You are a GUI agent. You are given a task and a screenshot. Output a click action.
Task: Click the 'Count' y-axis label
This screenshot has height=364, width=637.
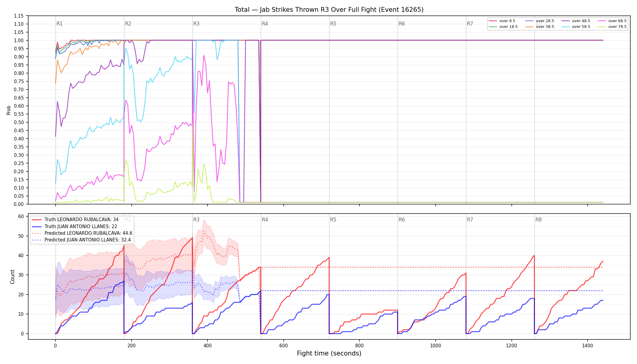[12, 277]
